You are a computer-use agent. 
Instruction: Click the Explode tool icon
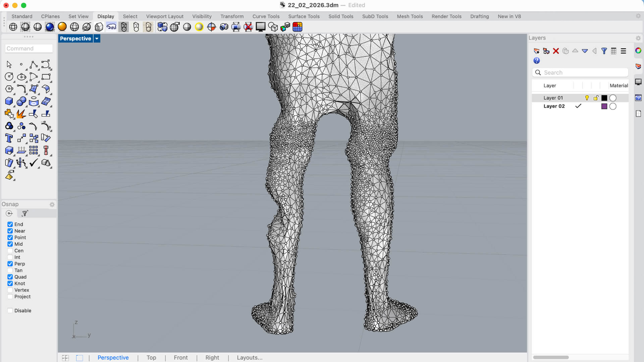pyautogui.click(x=21, y=114)
